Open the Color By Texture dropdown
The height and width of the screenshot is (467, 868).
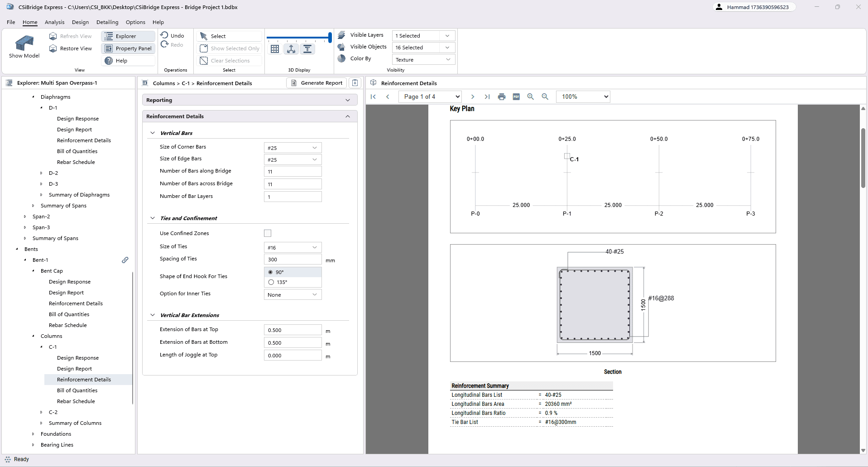pyautogui.click(x=423, y=60)
